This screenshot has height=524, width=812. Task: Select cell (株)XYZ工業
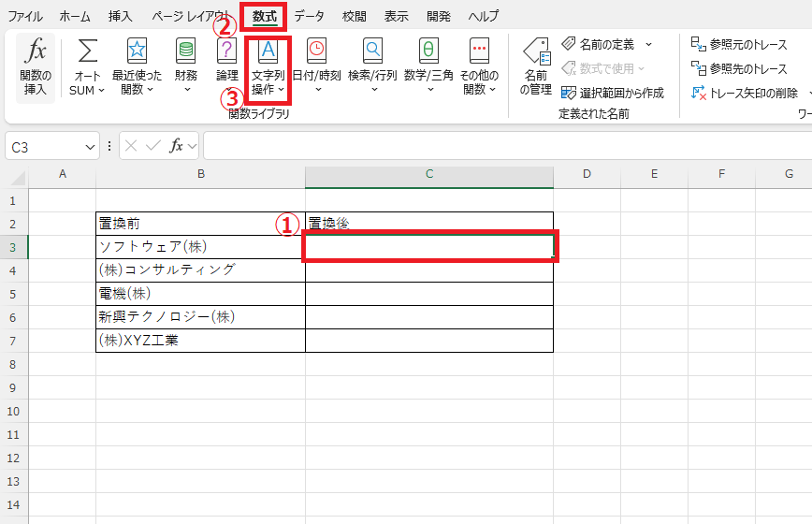pos(201,341)
